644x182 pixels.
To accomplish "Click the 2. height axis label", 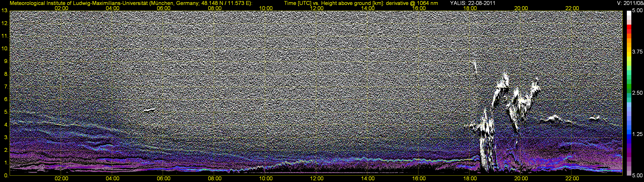I will pos(6,150).
